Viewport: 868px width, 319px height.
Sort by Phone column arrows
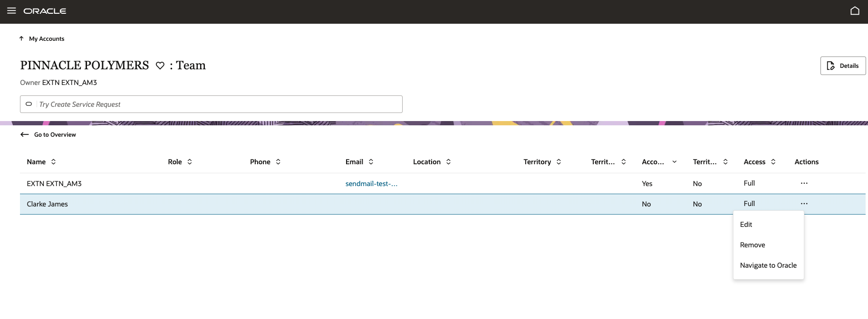coord(278,162)
